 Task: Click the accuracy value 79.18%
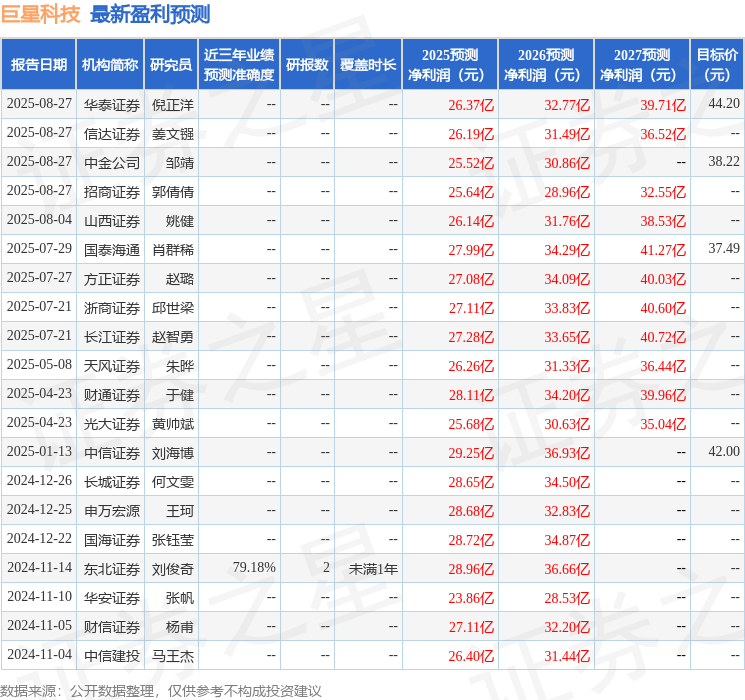[254, 567]
